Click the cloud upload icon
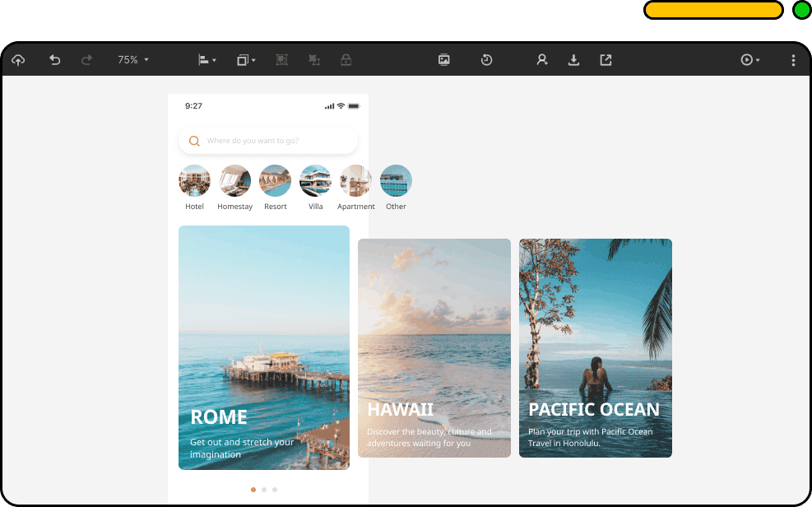The height and width of the screenshot is (507, 812). point(18,60)
